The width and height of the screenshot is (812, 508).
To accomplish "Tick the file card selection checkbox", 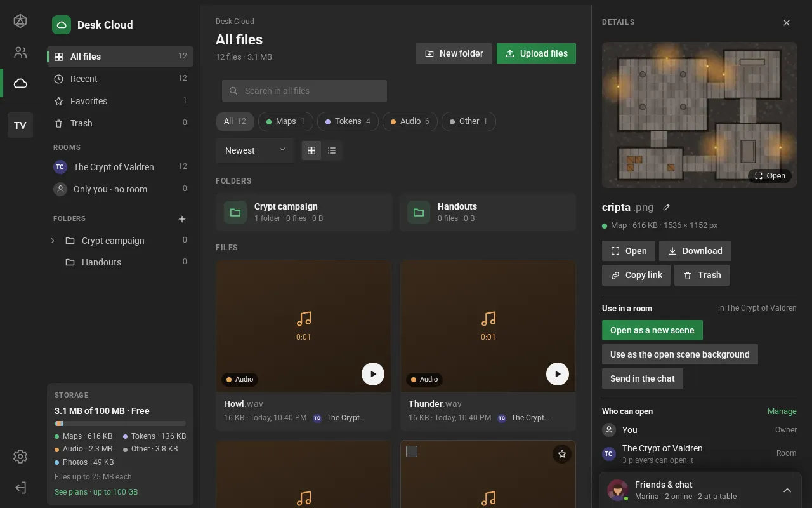I will [x=412, y=451].
